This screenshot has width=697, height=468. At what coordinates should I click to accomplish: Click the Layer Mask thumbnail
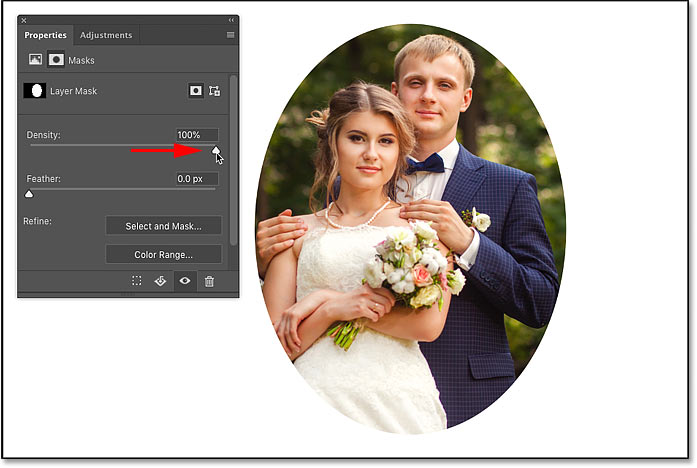(35, 90)
